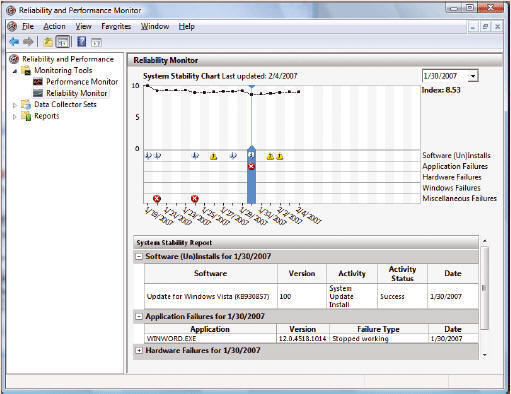Click the "Index: 8.53" label

click(441, 90)
